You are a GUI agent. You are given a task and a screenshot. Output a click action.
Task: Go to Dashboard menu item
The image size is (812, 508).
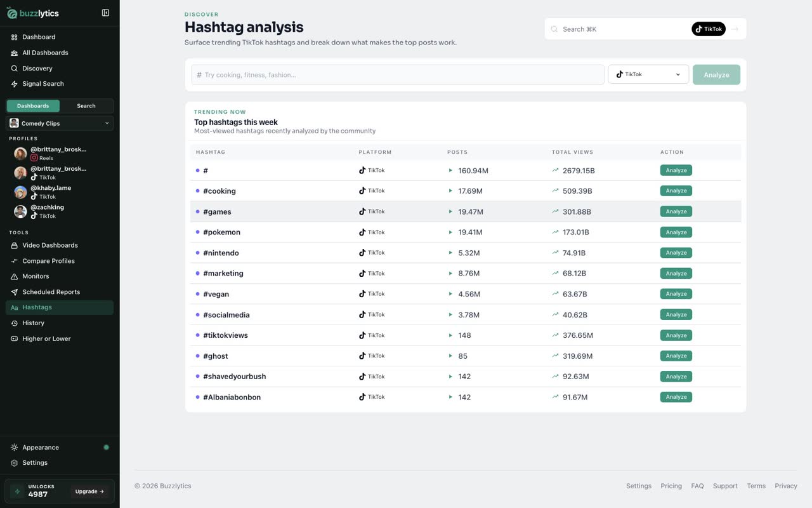[60, 37]
